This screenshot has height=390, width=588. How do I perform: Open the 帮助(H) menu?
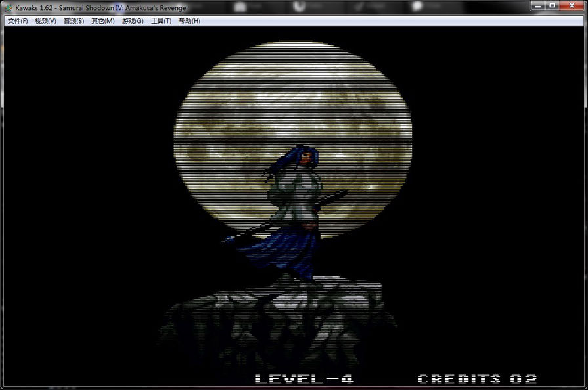190,21
